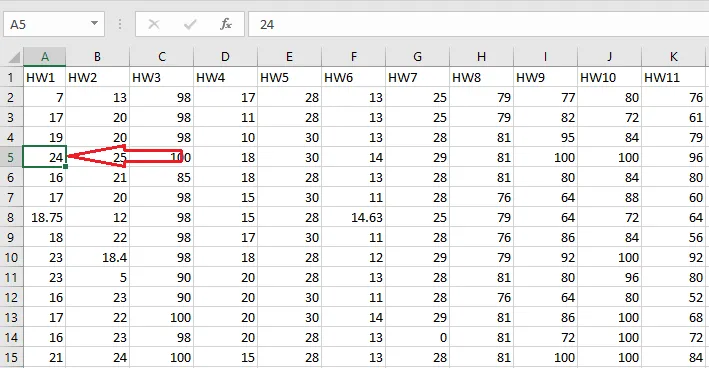Click cell I2 containing 77
This screenshot has width=709, height=368.
pos(545,97)
